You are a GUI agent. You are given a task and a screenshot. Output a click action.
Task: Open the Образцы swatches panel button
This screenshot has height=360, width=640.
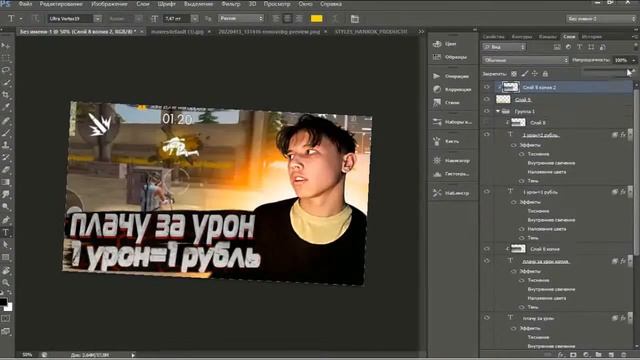pos(450,57)
